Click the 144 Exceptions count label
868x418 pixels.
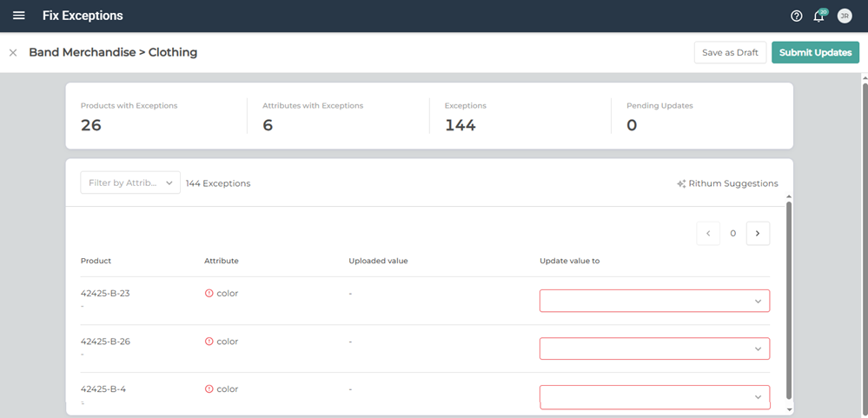click(x=218, y=183)
